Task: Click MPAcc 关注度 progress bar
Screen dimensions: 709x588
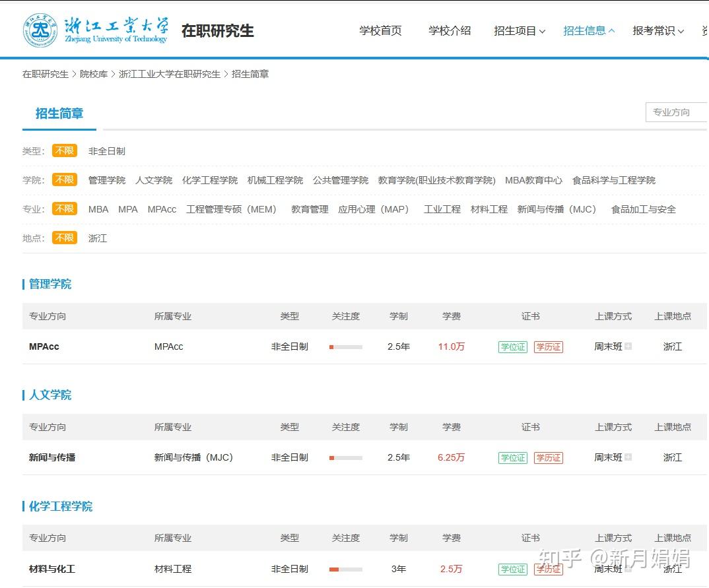Action: [x=346, y=347]
